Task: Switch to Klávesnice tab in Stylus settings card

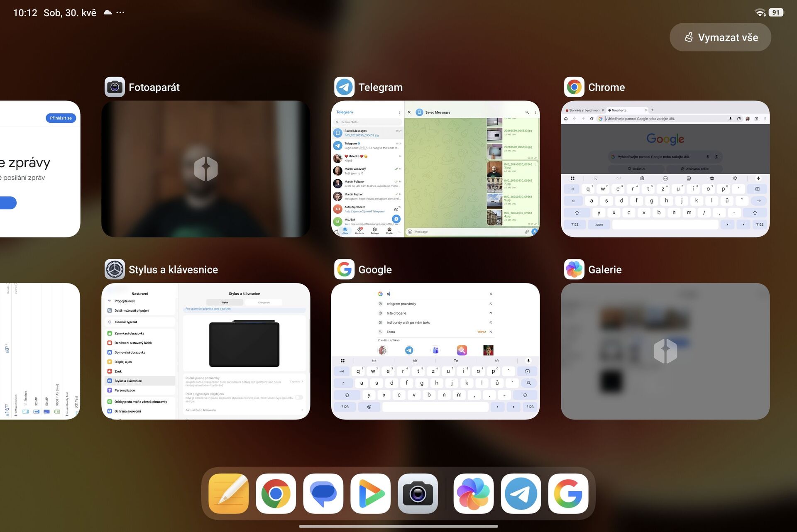Action: [x=264, y=303]
